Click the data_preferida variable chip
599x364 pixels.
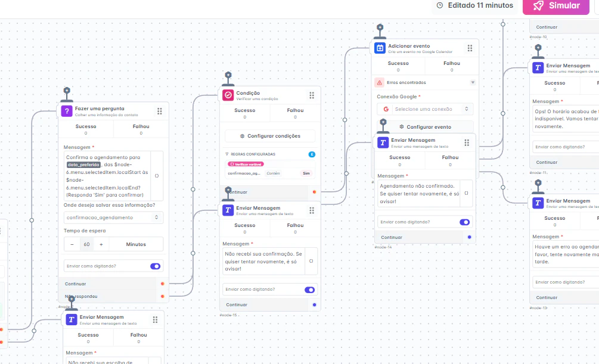pyautogui.click(x=83, y=165)
